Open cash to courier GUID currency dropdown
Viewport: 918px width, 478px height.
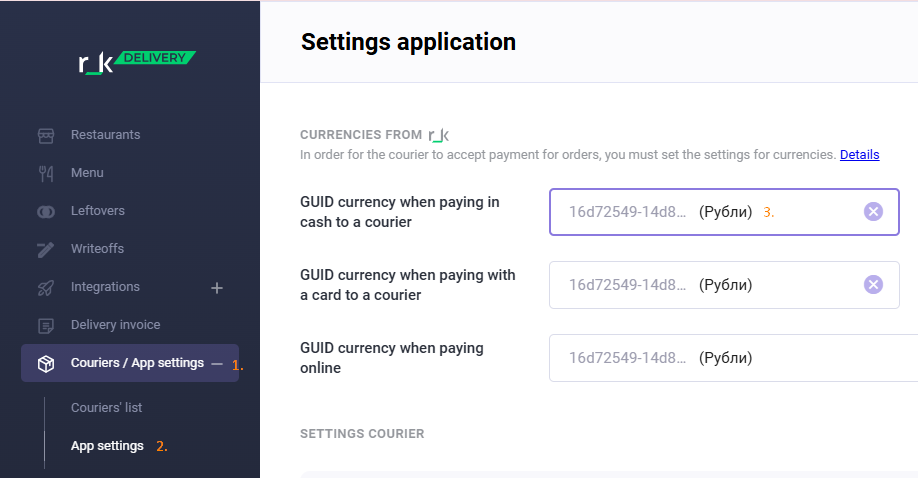point(724,212)
